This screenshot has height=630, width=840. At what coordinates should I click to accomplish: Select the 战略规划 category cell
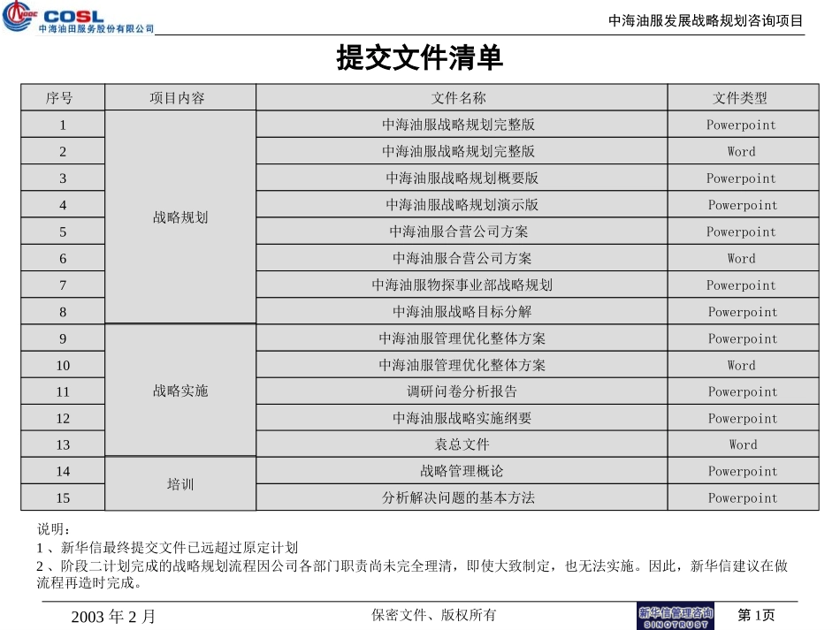[x=180, y=217]
